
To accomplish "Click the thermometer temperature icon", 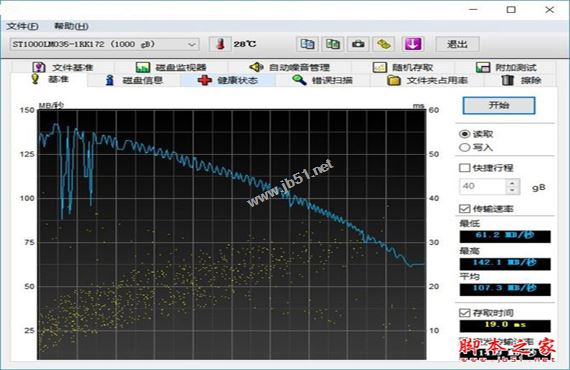I will point(220,44).
